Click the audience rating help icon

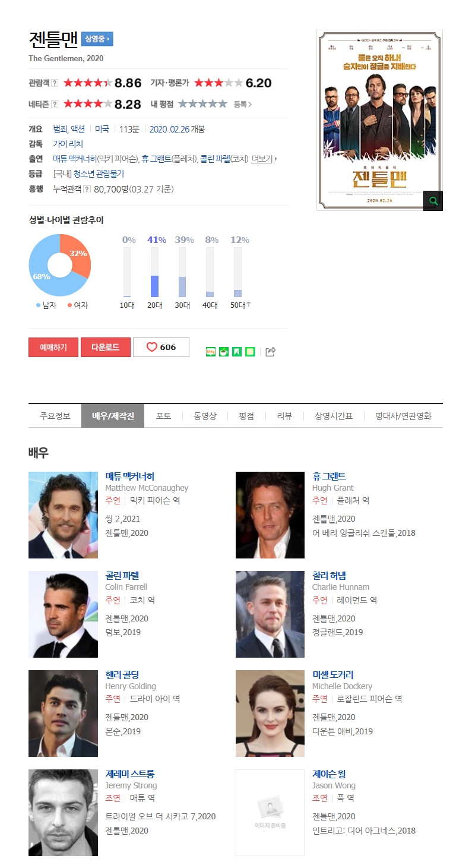[x=55, y=83]
